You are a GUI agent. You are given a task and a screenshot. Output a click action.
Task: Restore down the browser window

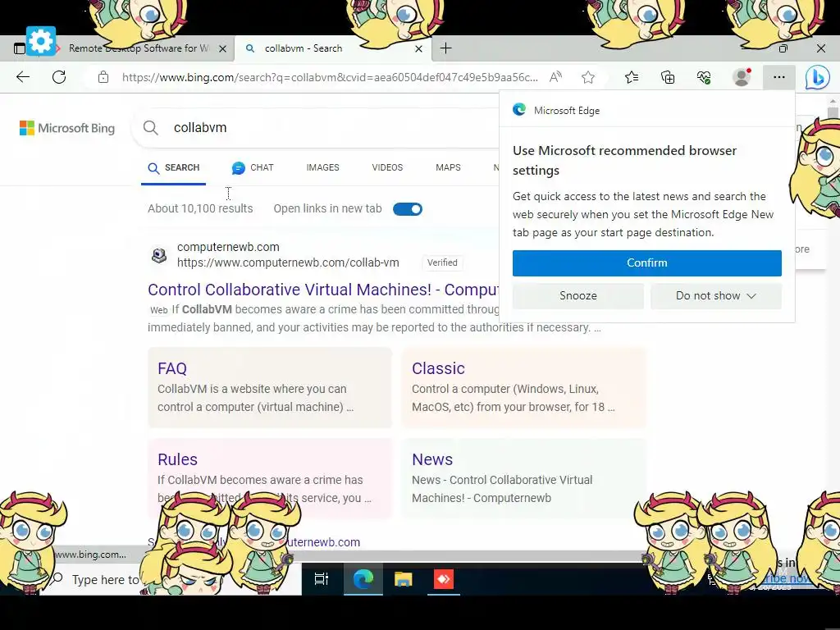pos(783,48)
